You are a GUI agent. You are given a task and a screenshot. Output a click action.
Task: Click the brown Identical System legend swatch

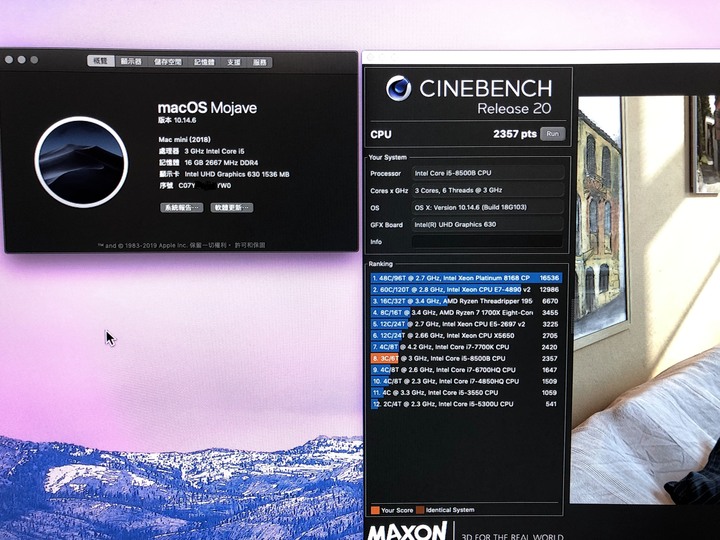pos(420,510)
